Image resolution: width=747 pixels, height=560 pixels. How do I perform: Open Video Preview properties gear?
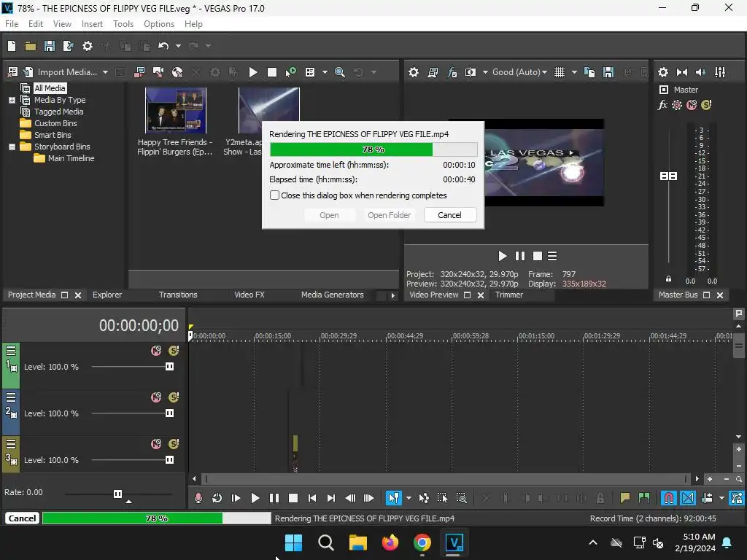pyautogui.click(x=414, y=72)
